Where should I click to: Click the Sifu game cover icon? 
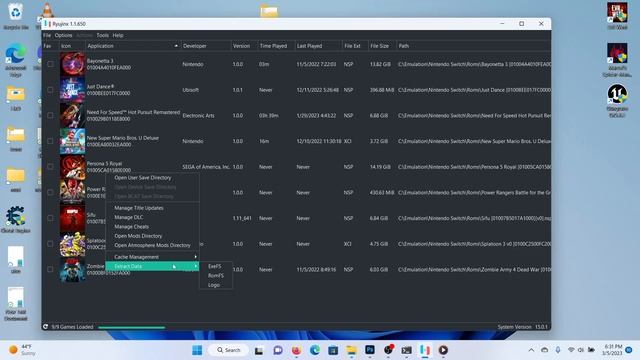[73, 218]
